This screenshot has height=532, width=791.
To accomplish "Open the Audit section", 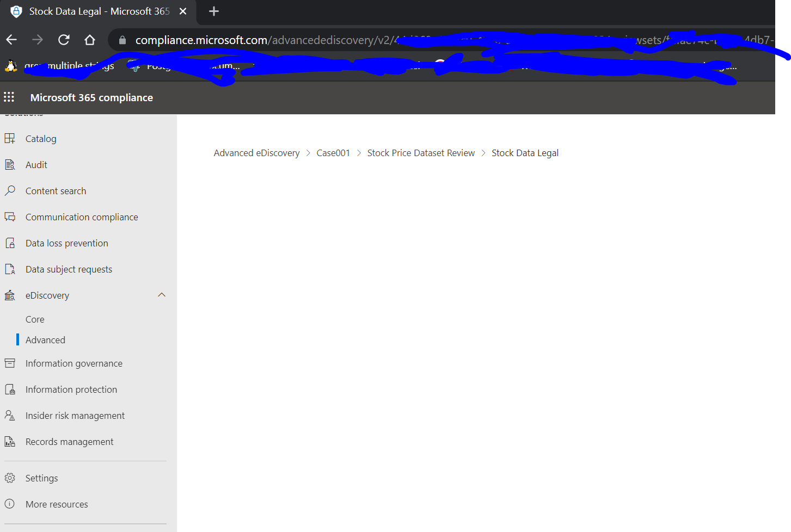I will click(36, 164).
